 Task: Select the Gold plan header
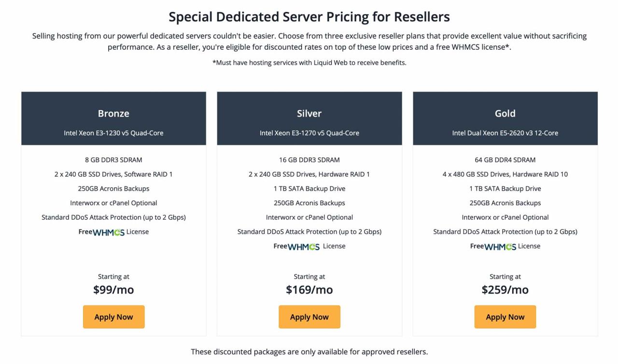pyautogui.click(x=505, y=113)
